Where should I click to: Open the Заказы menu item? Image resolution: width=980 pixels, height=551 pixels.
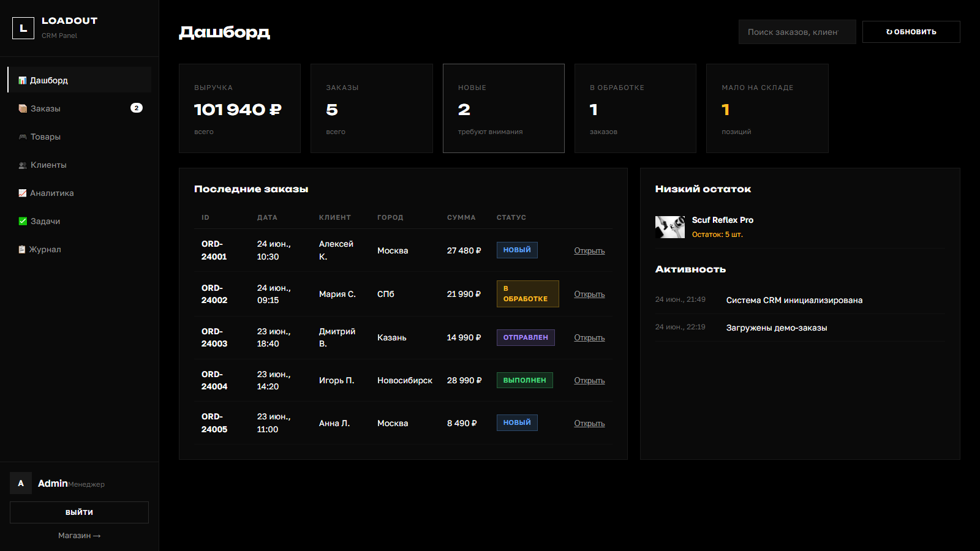coord(80,108)
